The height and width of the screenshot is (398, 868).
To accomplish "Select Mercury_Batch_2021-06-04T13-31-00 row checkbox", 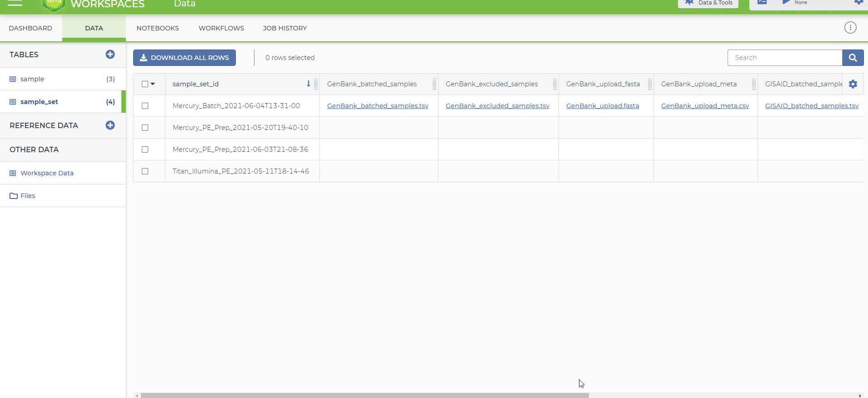I will tap(145, 106).
